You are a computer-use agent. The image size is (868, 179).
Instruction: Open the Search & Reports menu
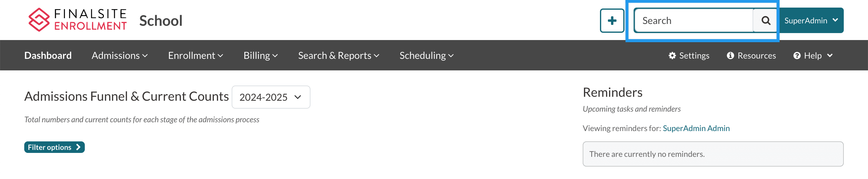pos(338,56)
